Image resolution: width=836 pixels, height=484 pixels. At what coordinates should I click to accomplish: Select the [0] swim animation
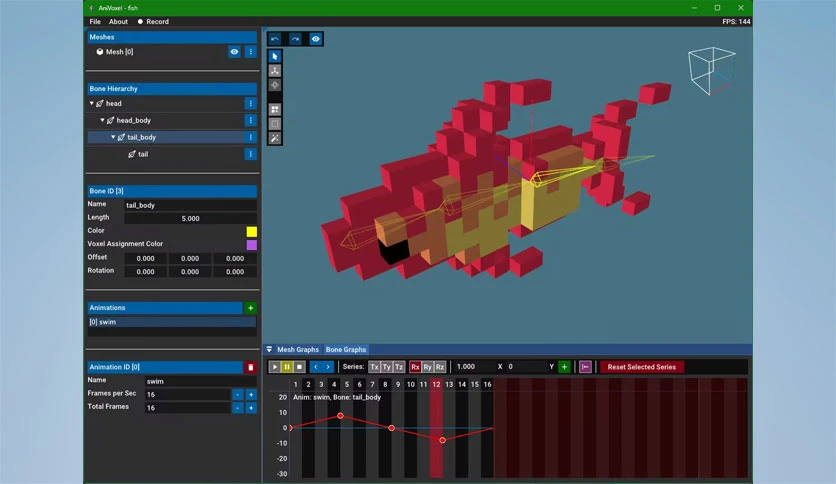click(172, 322)
